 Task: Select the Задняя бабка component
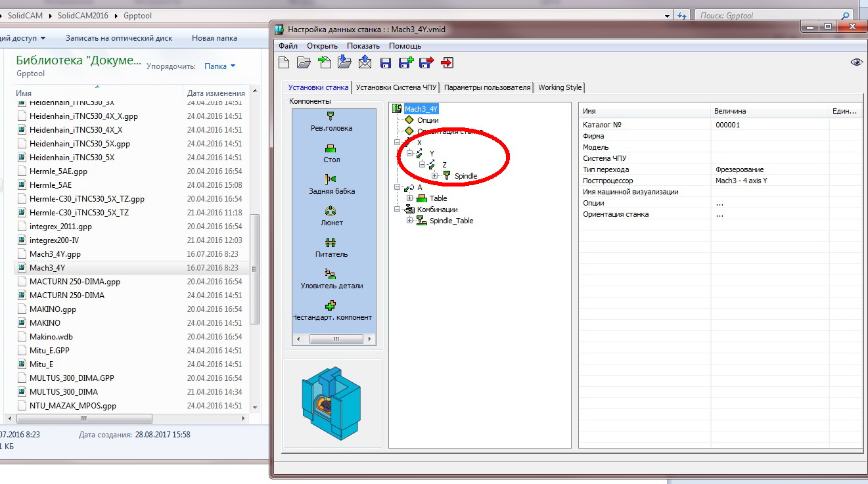(332, 185)
